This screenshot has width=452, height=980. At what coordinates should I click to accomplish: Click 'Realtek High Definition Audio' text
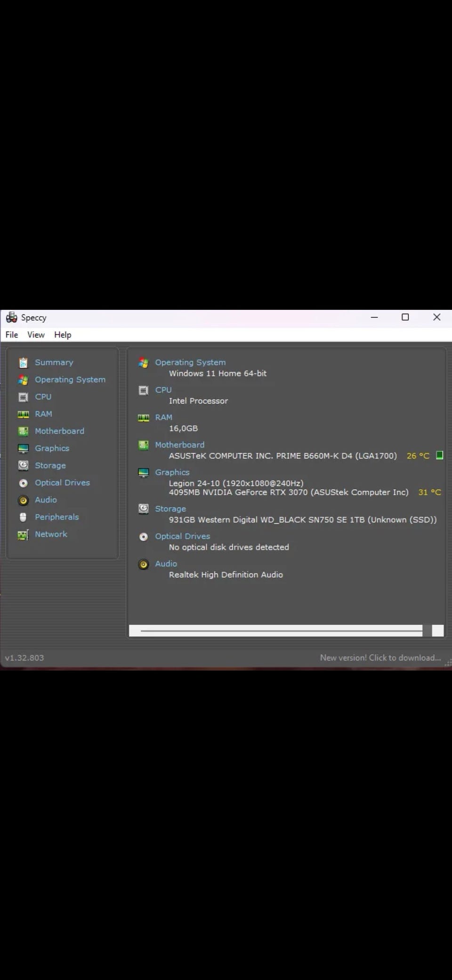coord(226,575)
